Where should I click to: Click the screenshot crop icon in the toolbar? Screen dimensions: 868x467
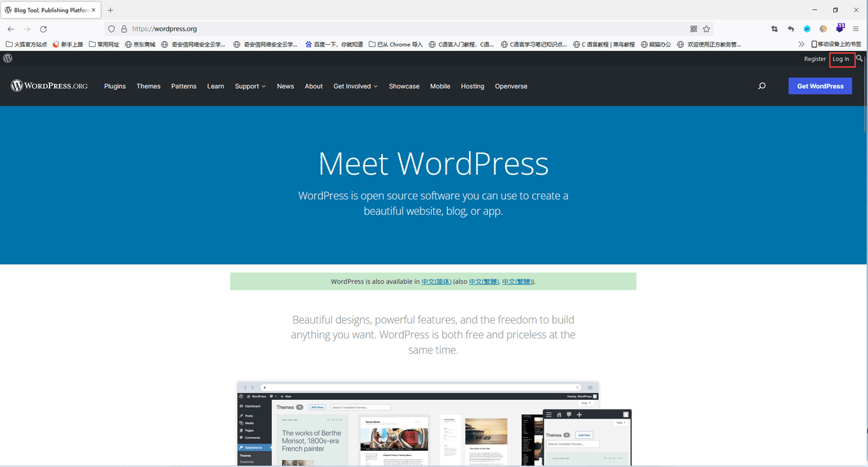774,29
